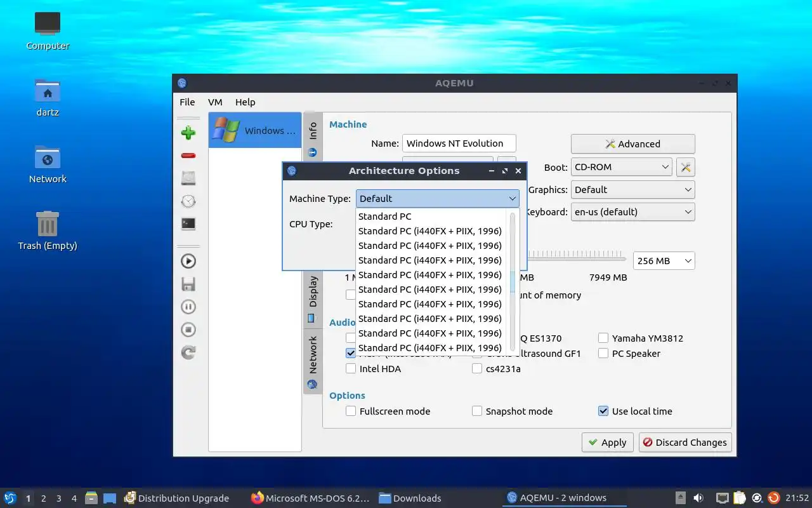Click the file manager icon in taskbar
This screenshot has height=508, width=812.
pyautogui.click(x=91, y=498)
